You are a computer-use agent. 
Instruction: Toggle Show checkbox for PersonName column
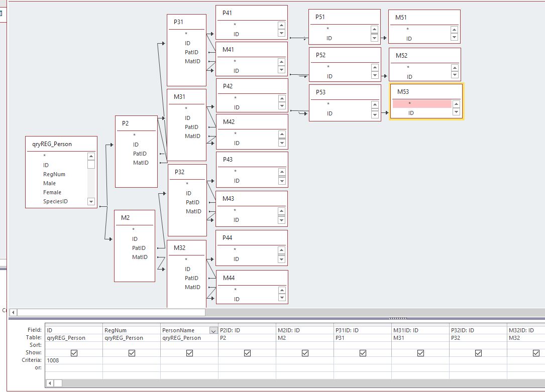coord(189,353)
